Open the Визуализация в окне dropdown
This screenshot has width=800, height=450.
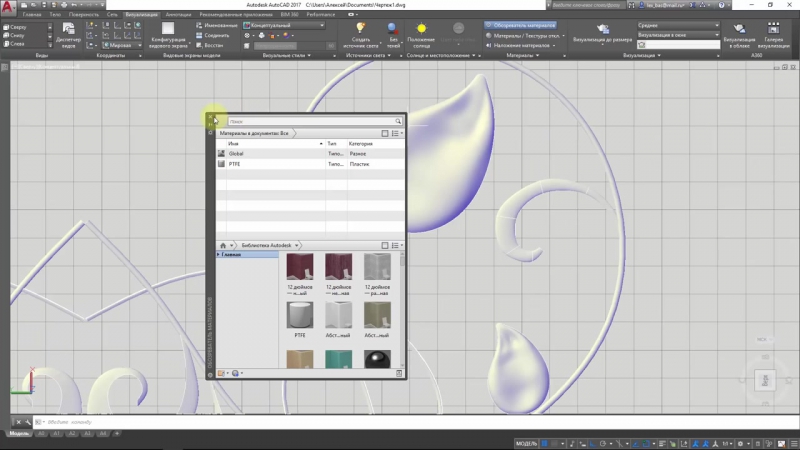coord(678,35)
